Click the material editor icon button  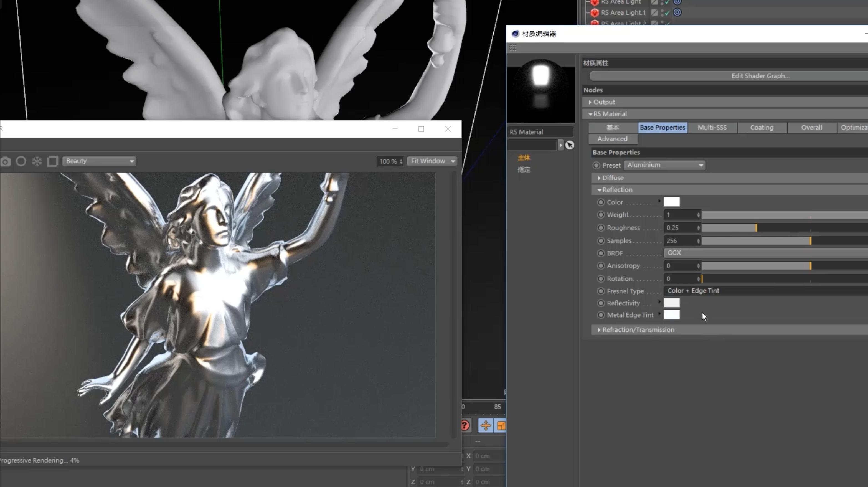pos(515,33)
